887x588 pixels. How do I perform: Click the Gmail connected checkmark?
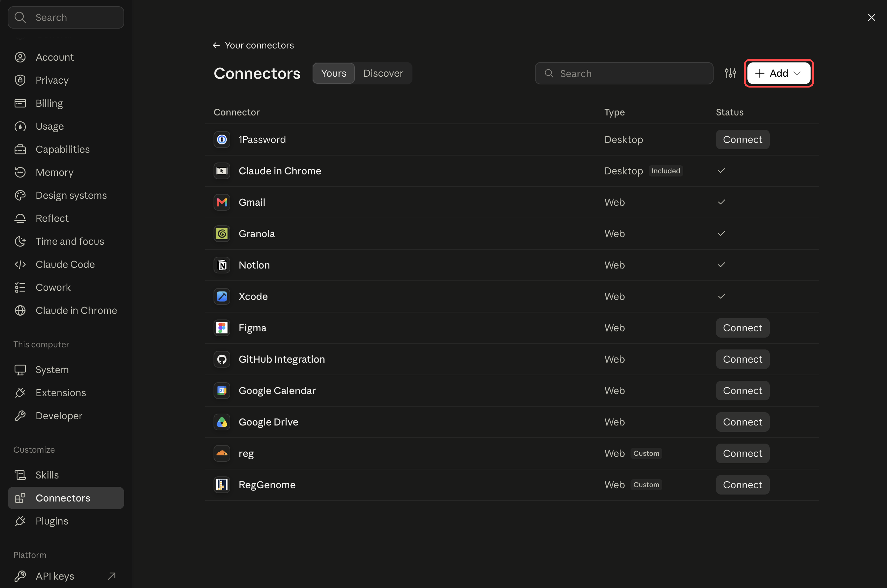(721, 202)
